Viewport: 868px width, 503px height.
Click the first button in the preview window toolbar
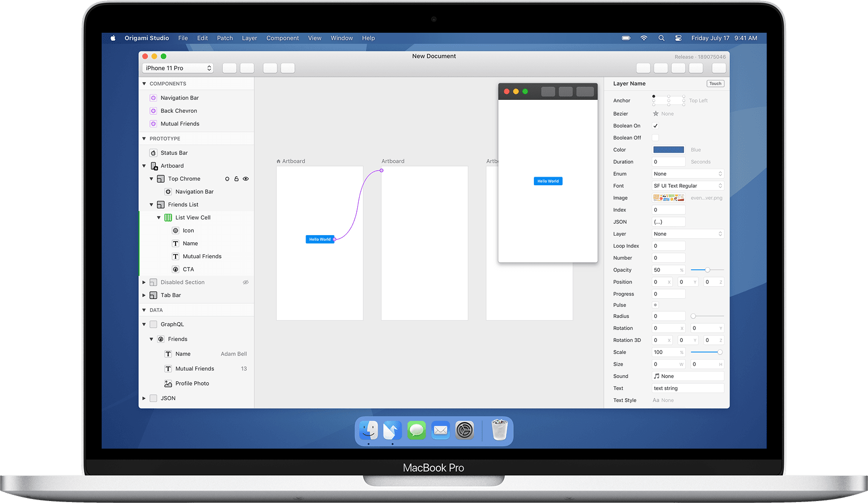[x=548, y=92]
